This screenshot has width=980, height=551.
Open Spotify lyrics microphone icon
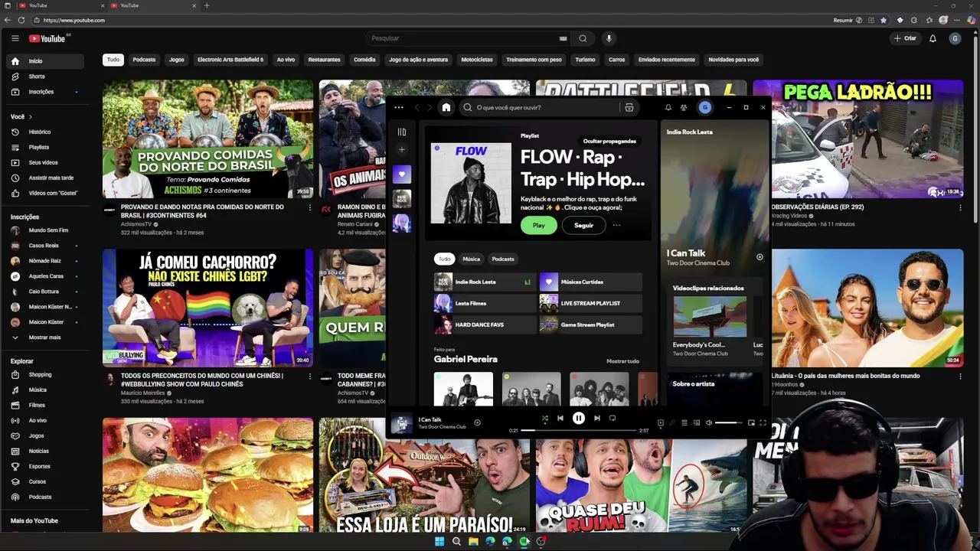coord(672,422)
